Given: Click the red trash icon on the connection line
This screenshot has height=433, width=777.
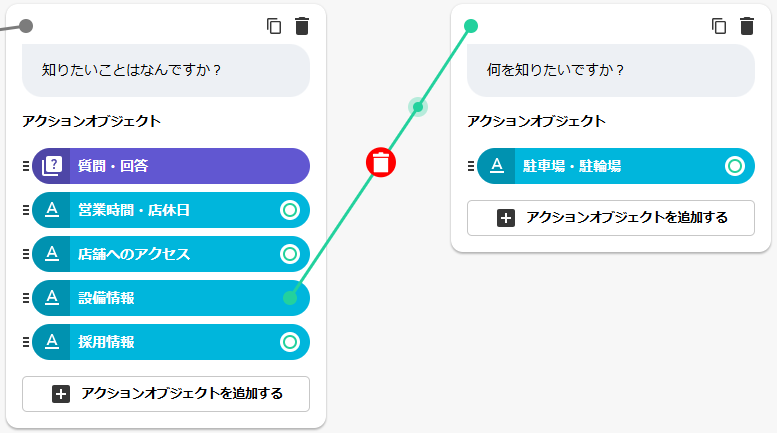Looking at the screenshot, I should coord(381,162).
